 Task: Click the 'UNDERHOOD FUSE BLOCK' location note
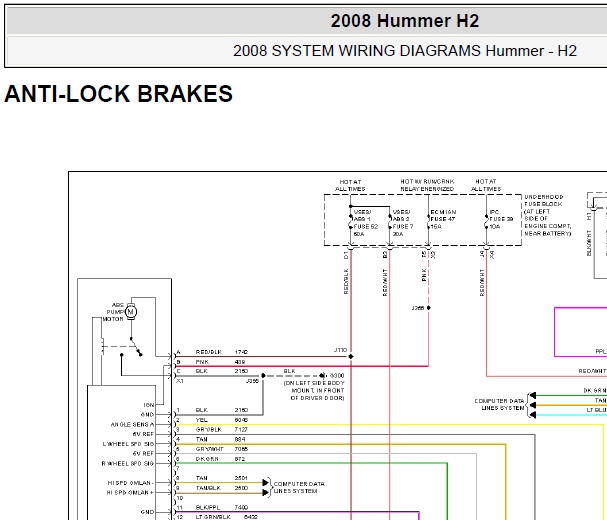pos(547,215)
